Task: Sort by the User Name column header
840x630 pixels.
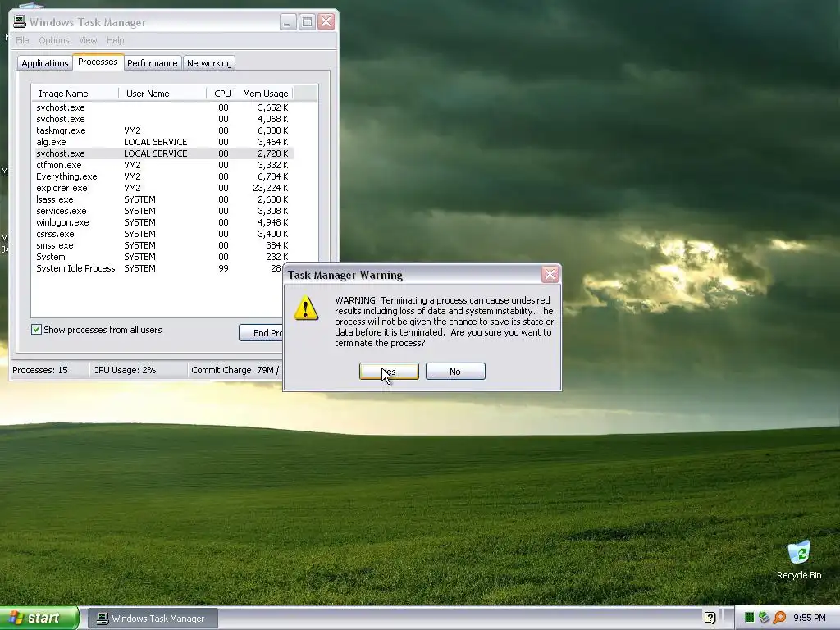Action: tap(162, 94)
